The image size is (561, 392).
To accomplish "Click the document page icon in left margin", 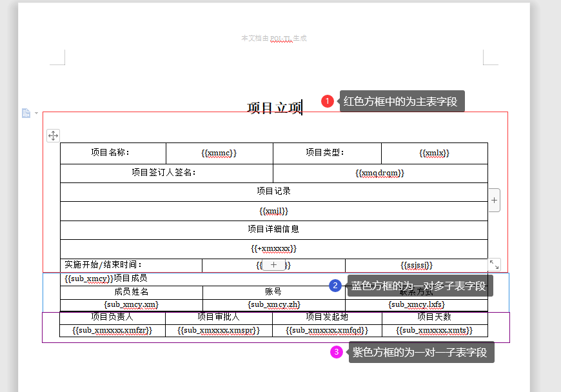I will 26,113.
